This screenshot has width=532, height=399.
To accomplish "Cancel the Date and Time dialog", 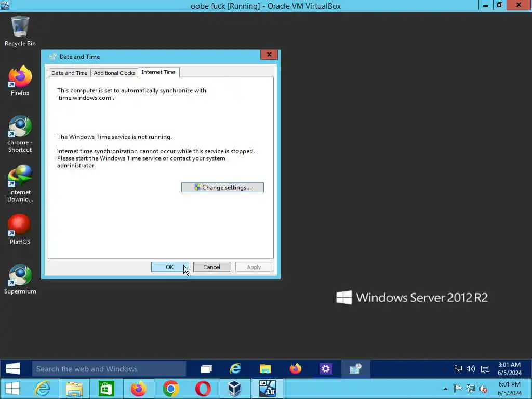I will [212, 267].
